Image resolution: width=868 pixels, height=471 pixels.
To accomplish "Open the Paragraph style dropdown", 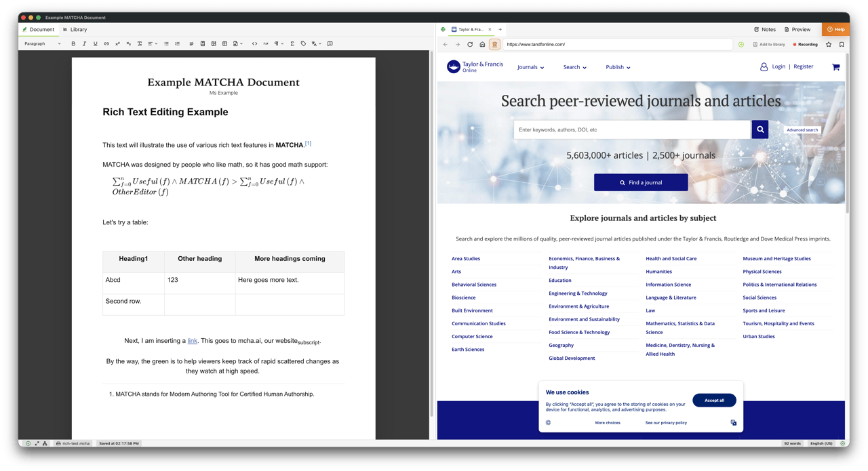I will [x=42, y=43].
